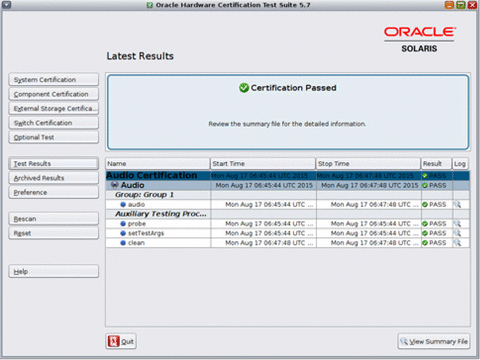Click the start time of the clean row
Viewport: 480px width, 360px height.
tap(269, 243)
